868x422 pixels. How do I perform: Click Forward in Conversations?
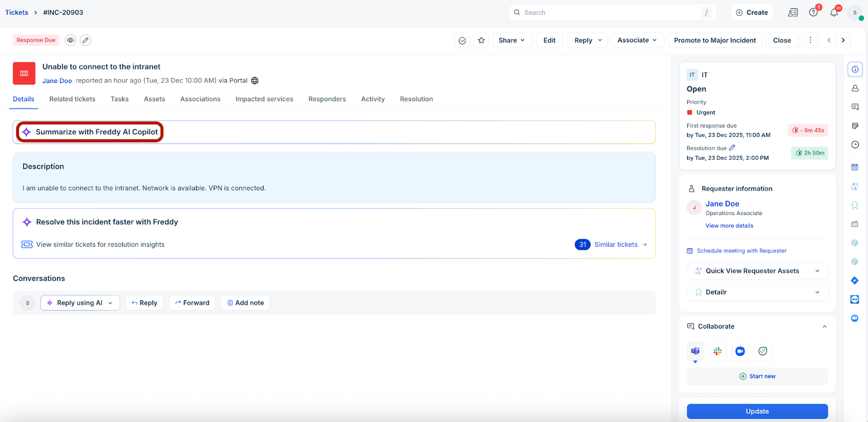193,303
